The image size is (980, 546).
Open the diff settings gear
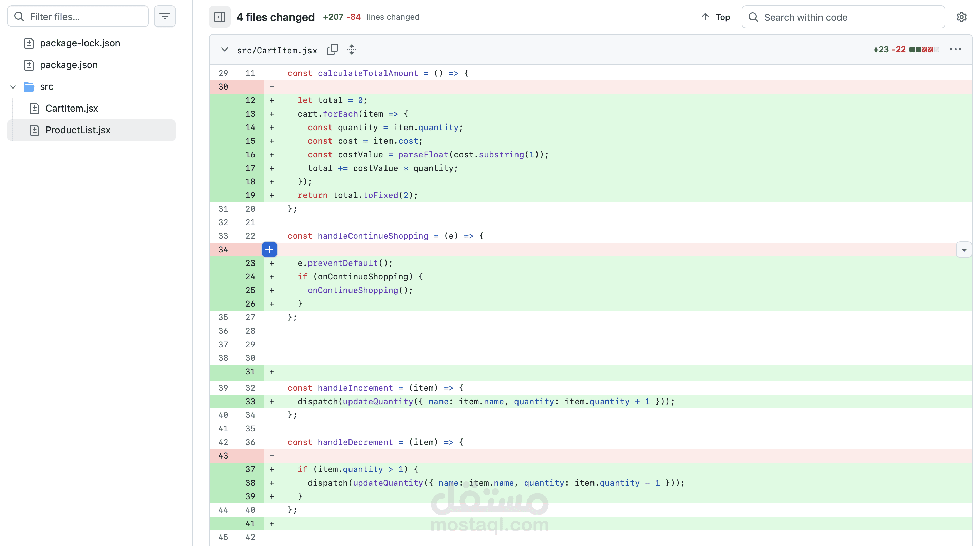[x=961, y=17]
